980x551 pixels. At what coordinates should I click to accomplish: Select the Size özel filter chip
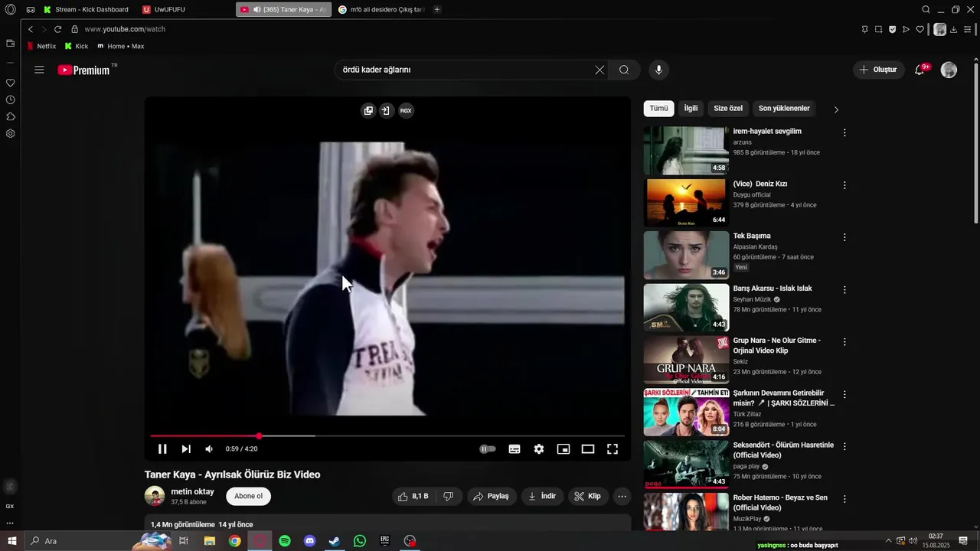click(728, 109)
